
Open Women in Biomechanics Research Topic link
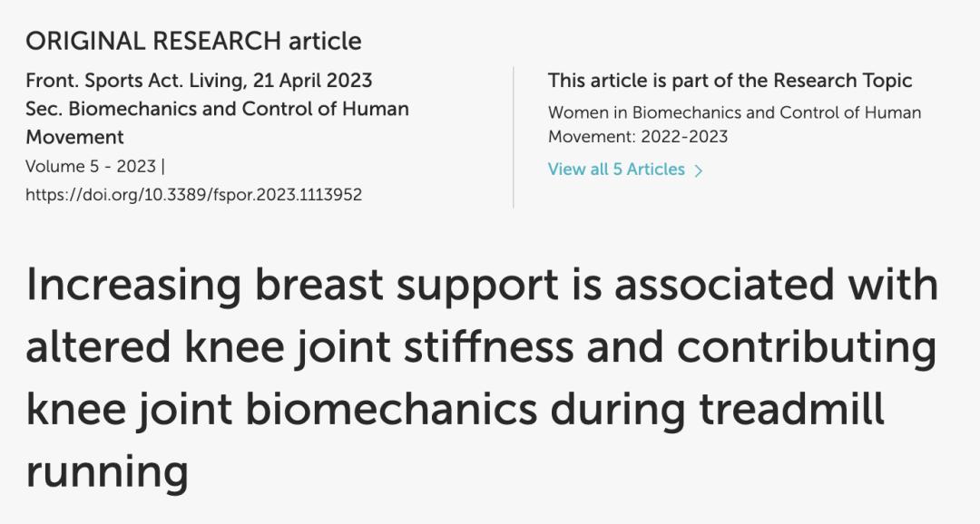coord(734,113)
